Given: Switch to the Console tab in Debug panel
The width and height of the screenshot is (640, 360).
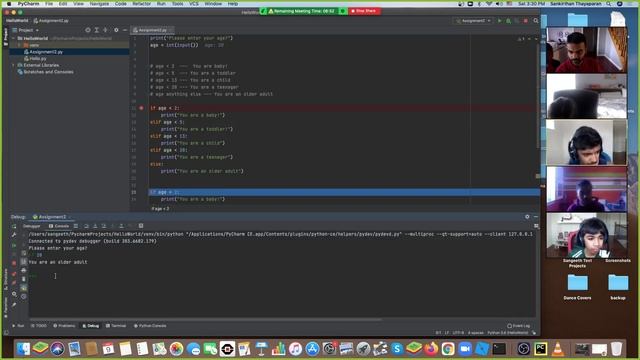Looking at the screenshot, I should click(59, 226).
